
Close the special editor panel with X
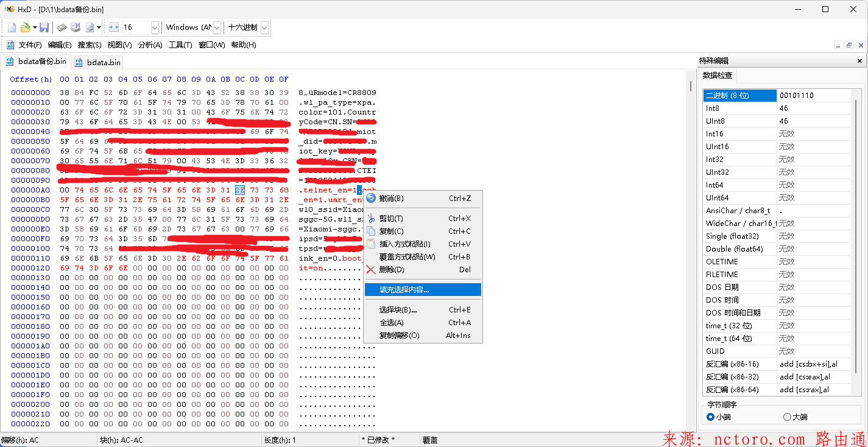point(859,61)
